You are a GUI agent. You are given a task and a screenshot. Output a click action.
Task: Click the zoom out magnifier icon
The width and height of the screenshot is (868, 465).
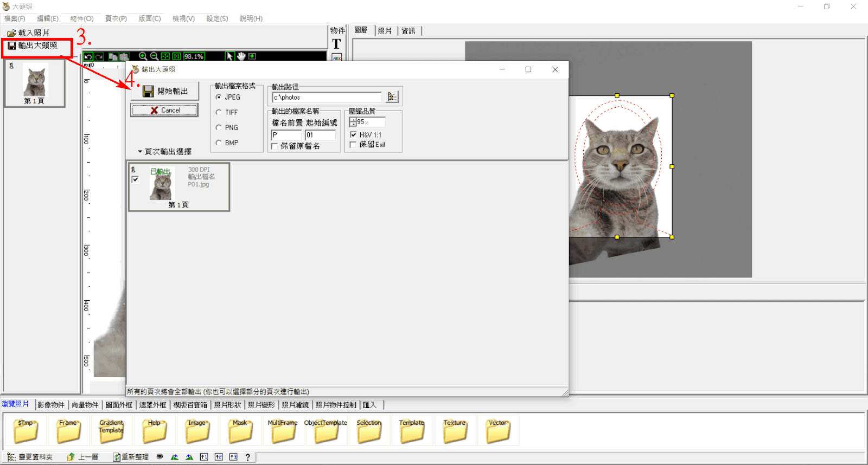click(x=154, y=56)
